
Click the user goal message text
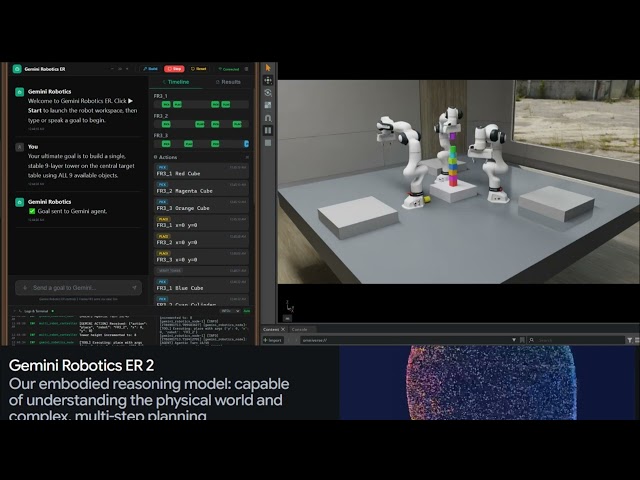click(81, 166)
